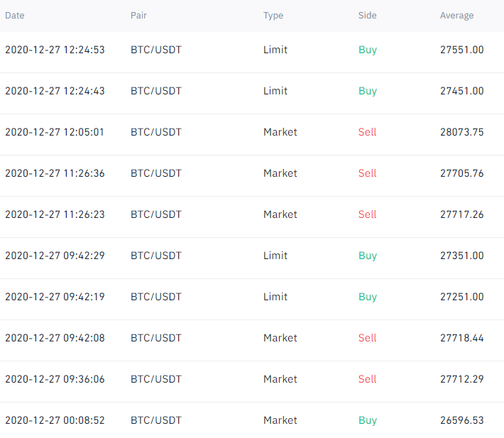Click Sell in the 12:05:01 order row
The height and width of the screenshot is (438, 504).
click(x=367, y=132)
